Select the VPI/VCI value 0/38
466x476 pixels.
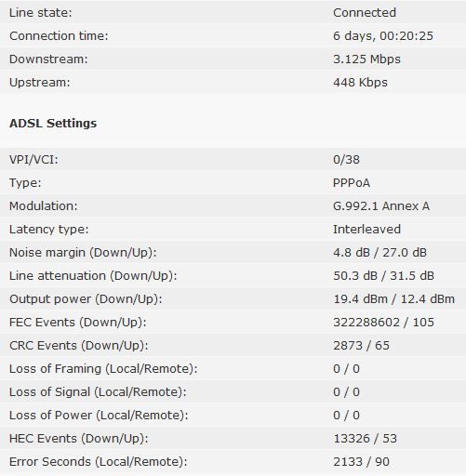(x=346, y=160)
